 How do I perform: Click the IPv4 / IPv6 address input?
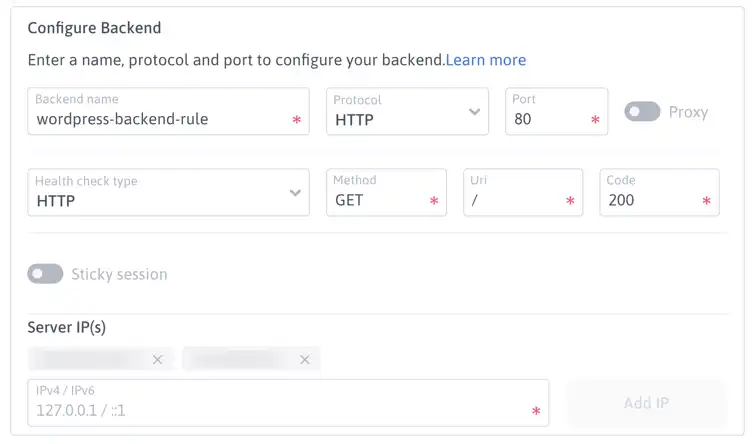coord(288,403)
